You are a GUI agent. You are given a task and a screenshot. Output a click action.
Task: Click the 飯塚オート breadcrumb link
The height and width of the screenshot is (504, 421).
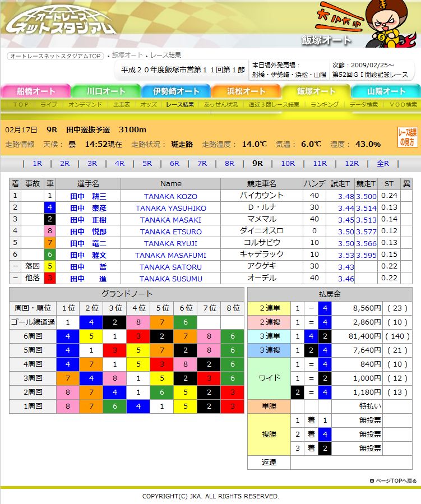[x=127, y=56]
